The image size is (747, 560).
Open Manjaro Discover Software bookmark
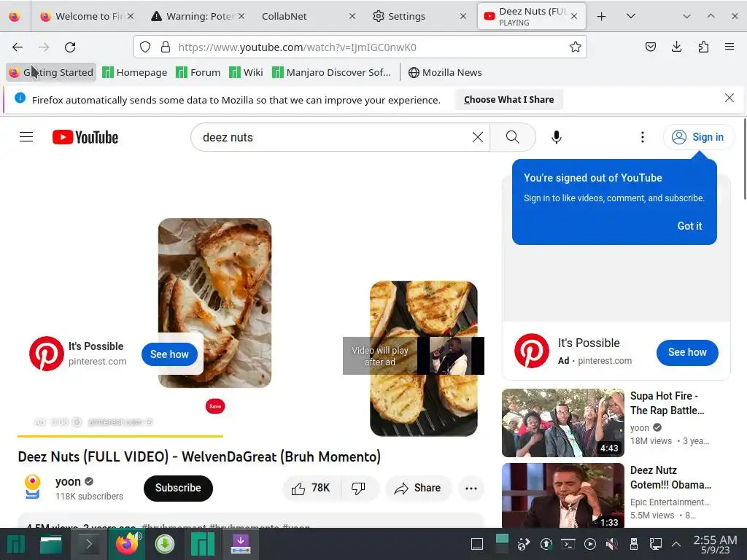[x=332, y=72]
